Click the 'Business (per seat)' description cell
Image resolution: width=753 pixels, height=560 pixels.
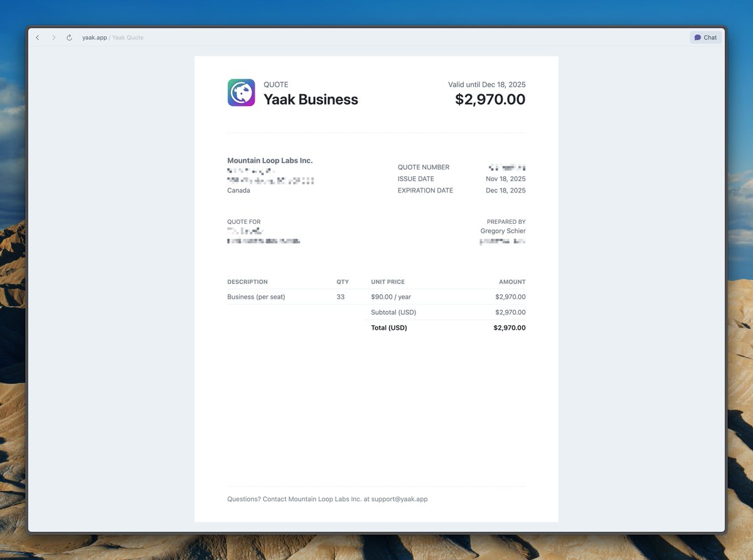tap(256, 297)
